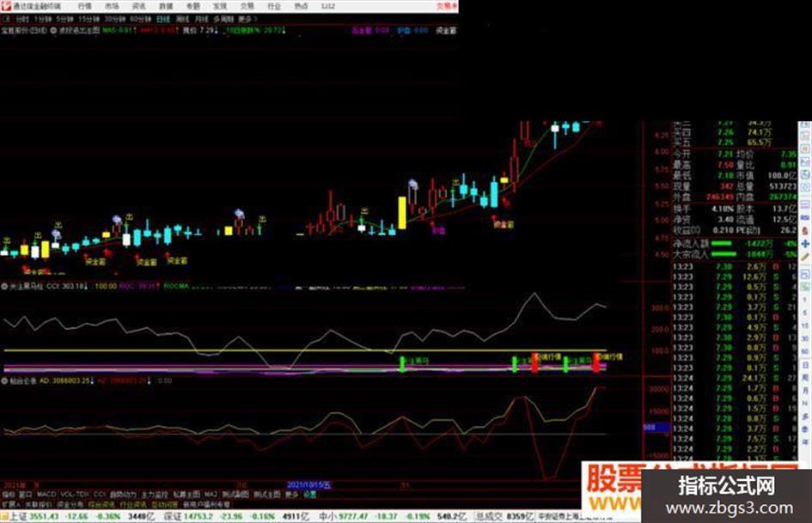Click the 月 period shortcut in right sidebar
This screenshot has width=812, height=523.
[x=805, y=391]
